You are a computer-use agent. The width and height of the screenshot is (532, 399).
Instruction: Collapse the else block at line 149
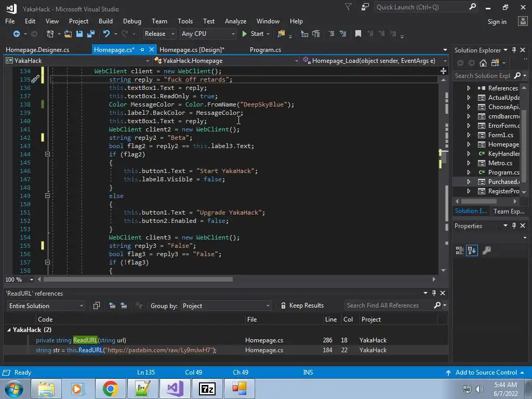pyautogui.click(x=47, y=196)
